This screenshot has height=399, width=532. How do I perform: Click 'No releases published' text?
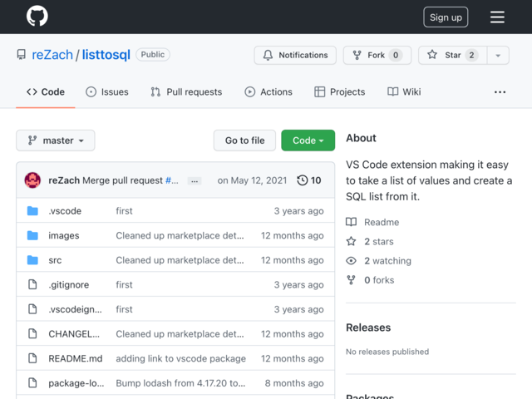(387, 352)
